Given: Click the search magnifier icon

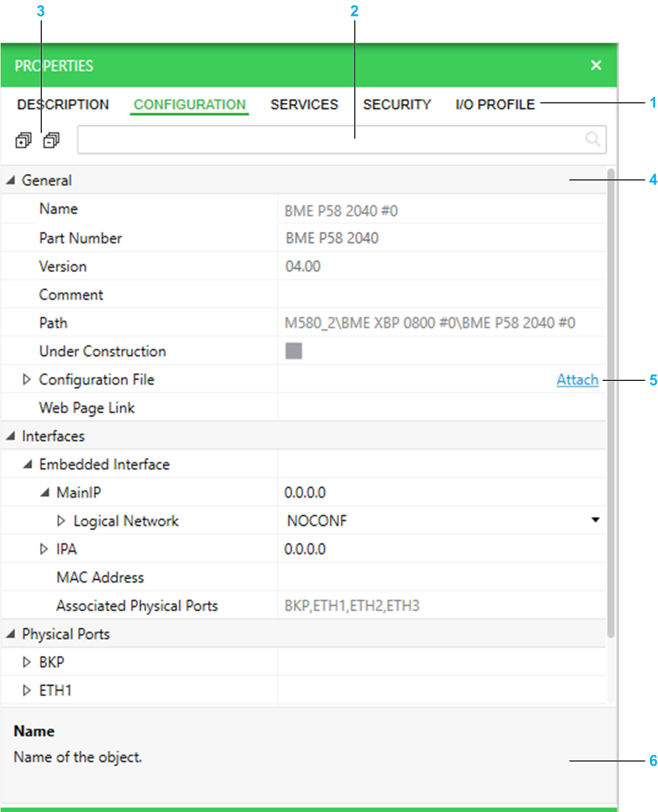Looking at the screenshot, I should click(x=592, y=139).
